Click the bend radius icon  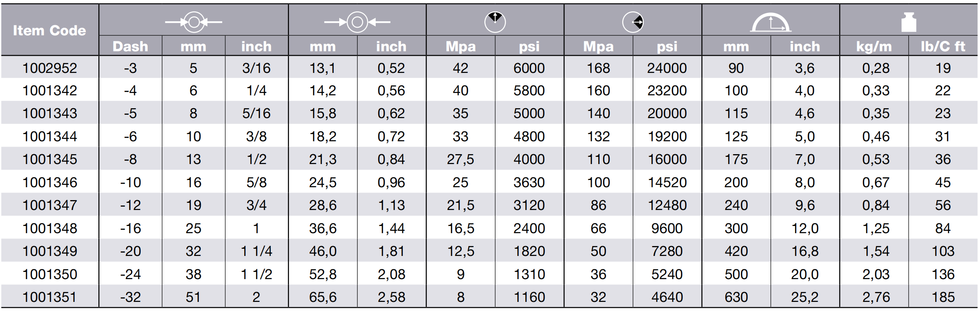pos(770,22)
